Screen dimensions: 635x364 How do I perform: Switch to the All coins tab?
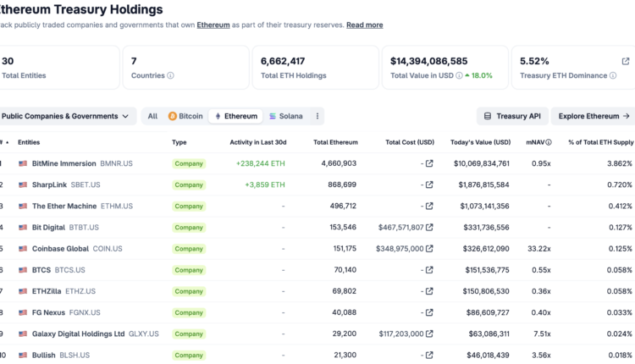152,116
